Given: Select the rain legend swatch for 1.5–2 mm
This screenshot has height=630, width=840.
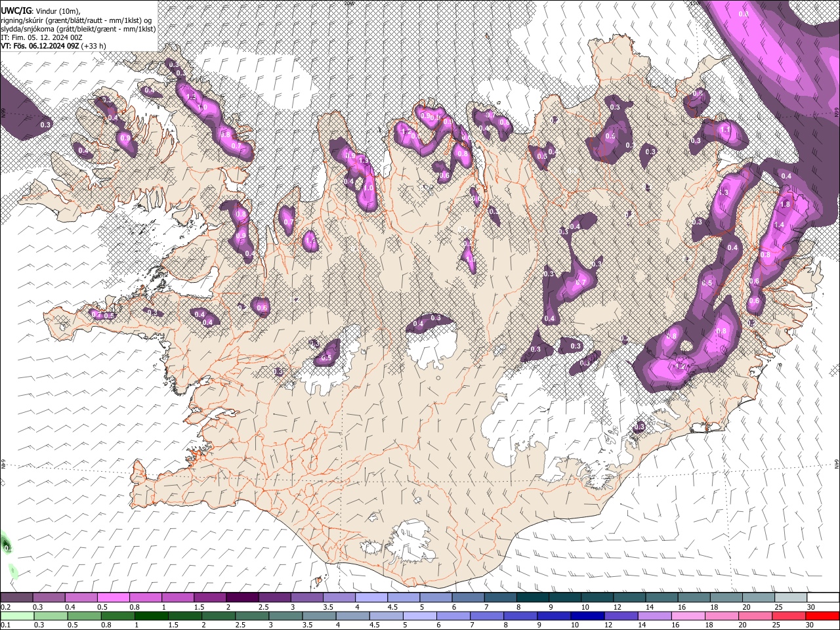Looking at the screenshot, I should pos(184,616).
